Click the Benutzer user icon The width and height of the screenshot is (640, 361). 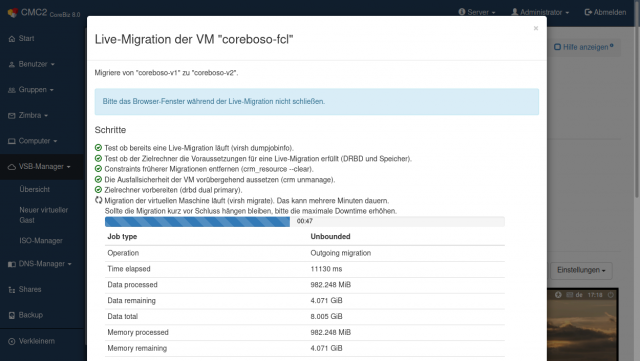tap(12, 65)
